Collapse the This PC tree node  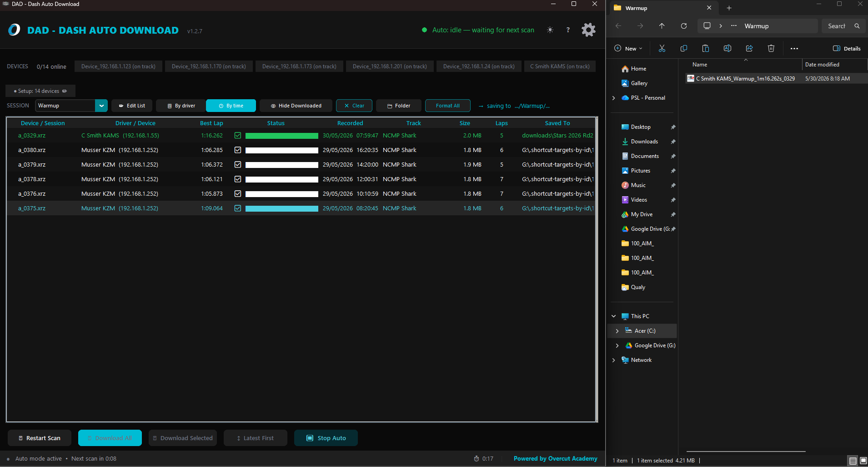(613, 316)
